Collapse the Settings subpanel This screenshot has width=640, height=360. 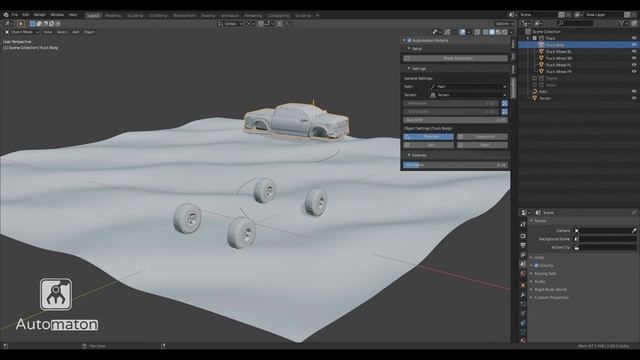[409, 69]
